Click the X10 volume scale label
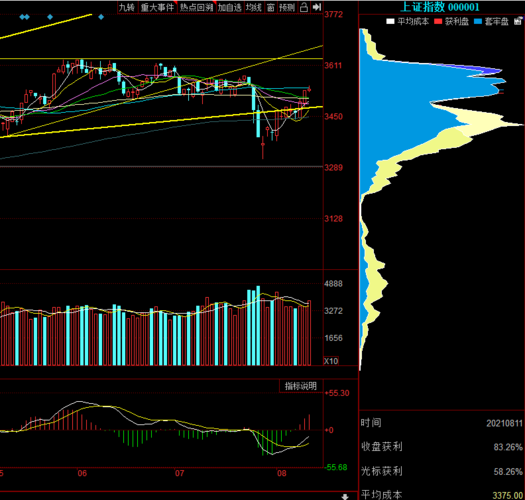Image resolution: width=525 pixels, height=500 pixels. tap(331, 361)
